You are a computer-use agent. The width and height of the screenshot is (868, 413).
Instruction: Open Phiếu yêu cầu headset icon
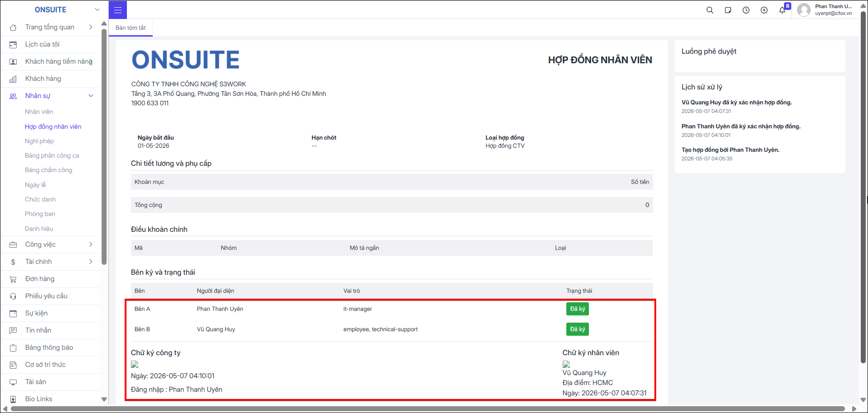(x=13, y=296)
